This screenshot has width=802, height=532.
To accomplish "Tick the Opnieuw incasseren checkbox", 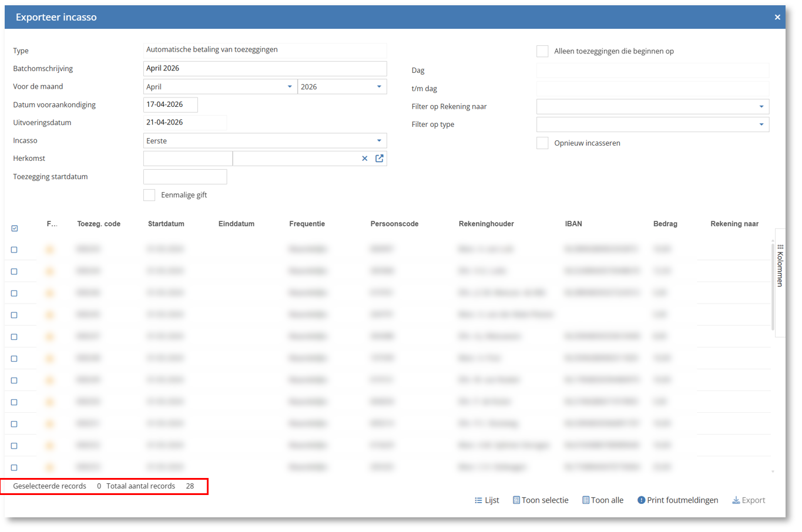I will click(x=542, y=143).
